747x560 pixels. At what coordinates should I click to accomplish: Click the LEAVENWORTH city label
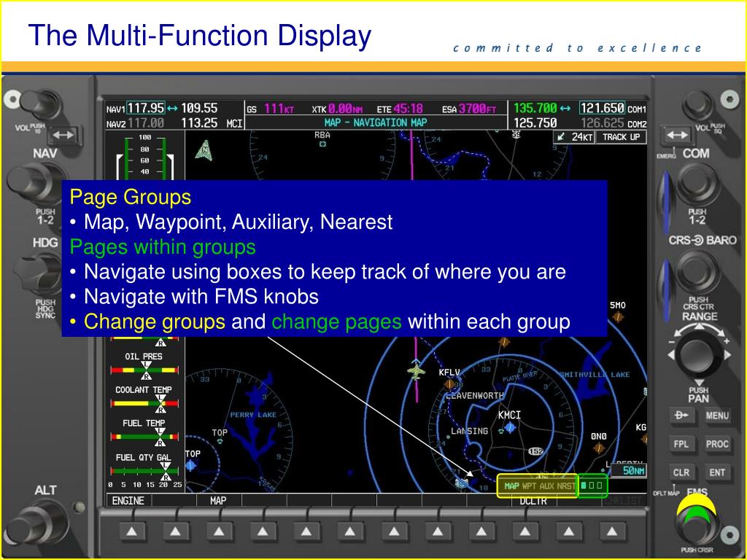(474, 396)
